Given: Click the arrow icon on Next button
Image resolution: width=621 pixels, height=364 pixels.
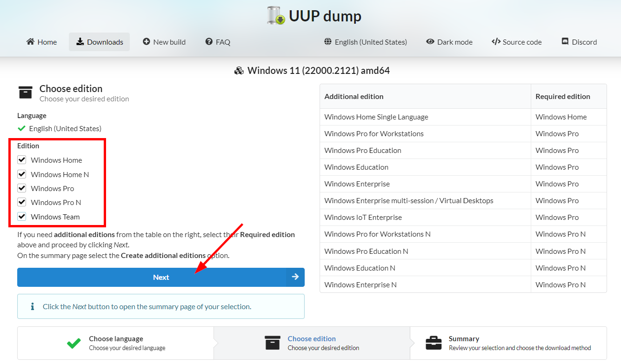Looking at the screenshot, I should pyautogui.click(x=295, y=277).
